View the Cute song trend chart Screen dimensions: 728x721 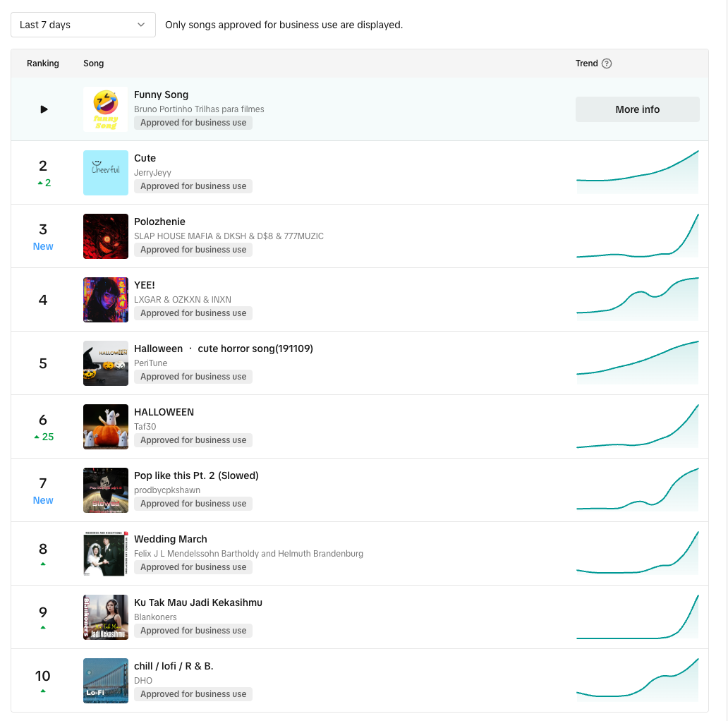click(x=637, y=173)
